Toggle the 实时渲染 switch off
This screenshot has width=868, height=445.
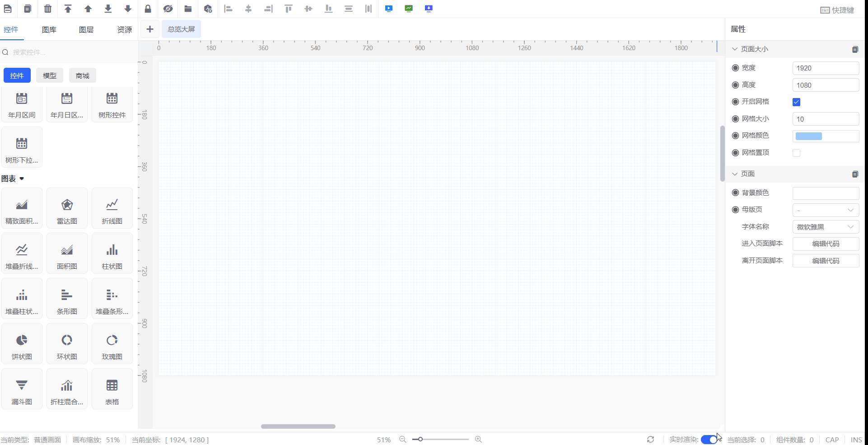[x=709, y=440]
